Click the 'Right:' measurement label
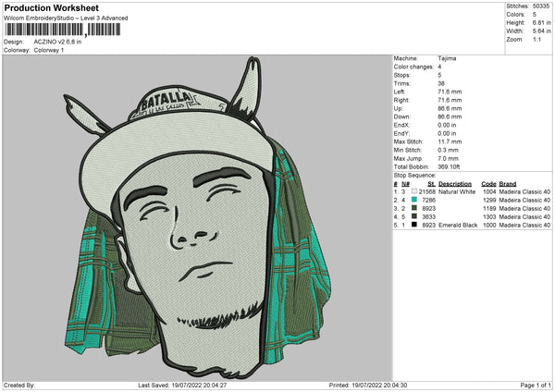 click(x=401, y=100)
